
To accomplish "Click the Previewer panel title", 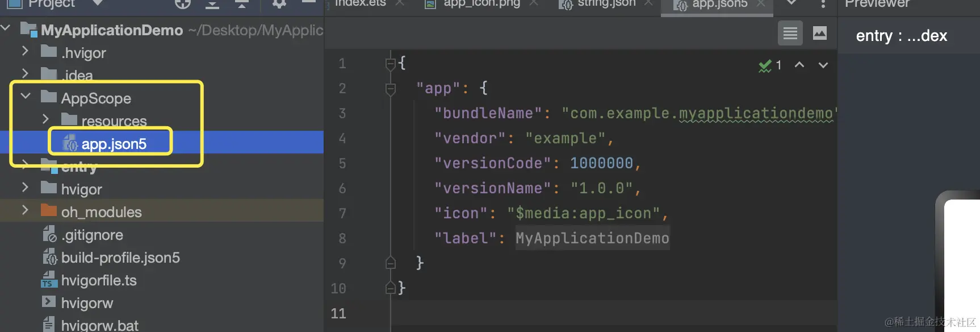I will 877,3.
